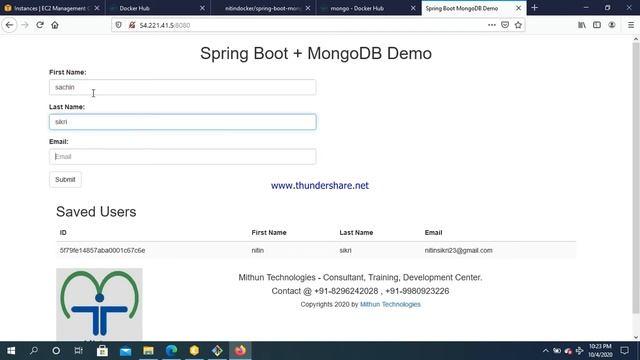Go back to the previous page
Screen dimensions: 640x360
(9, 25)
